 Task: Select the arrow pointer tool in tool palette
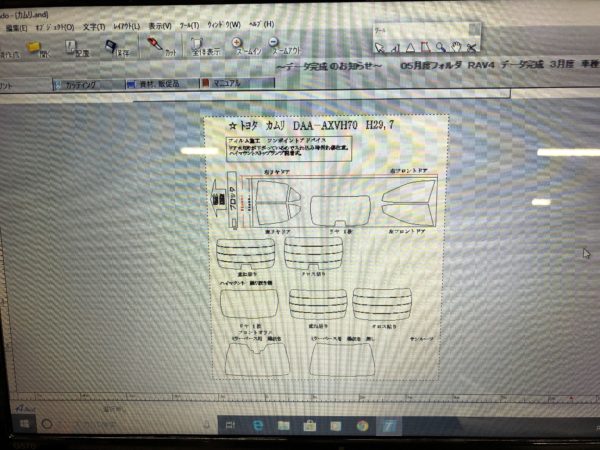coord(379,48)
